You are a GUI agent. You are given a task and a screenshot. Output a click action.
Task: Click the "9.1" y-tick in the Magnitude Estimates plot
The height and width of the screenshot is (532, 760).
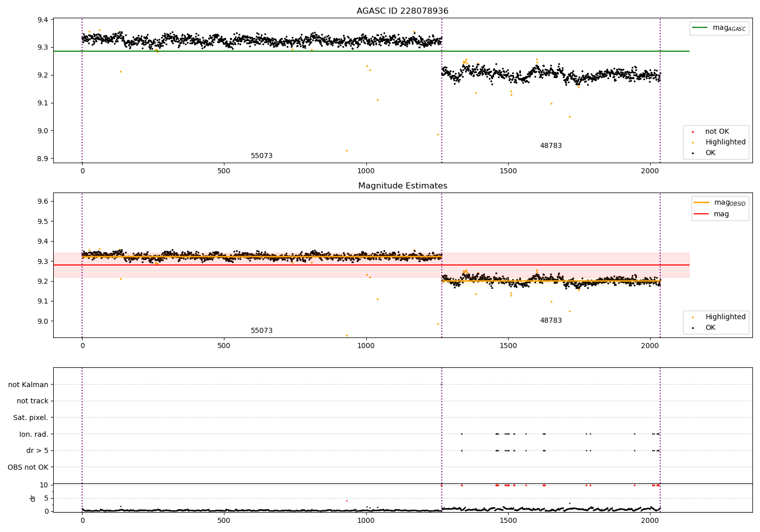[43, 301]
